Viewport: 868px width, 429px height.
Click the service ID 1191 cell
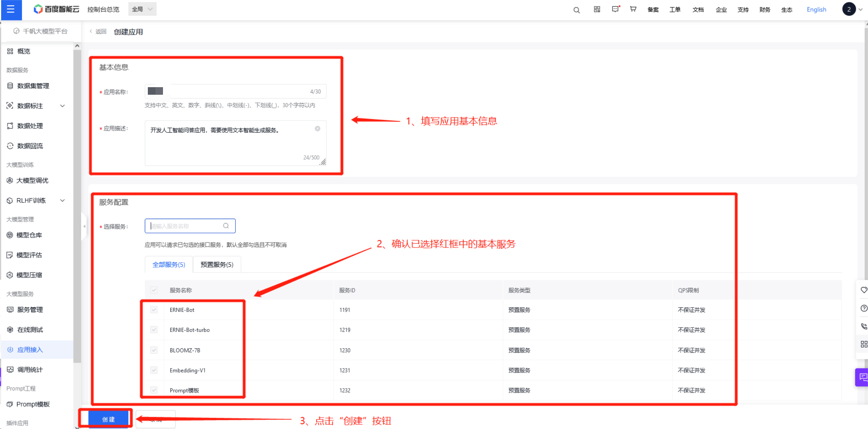coord(345,310)
